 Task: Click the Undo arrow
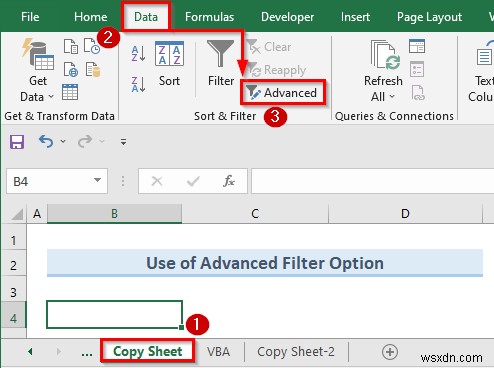point(46,142)
